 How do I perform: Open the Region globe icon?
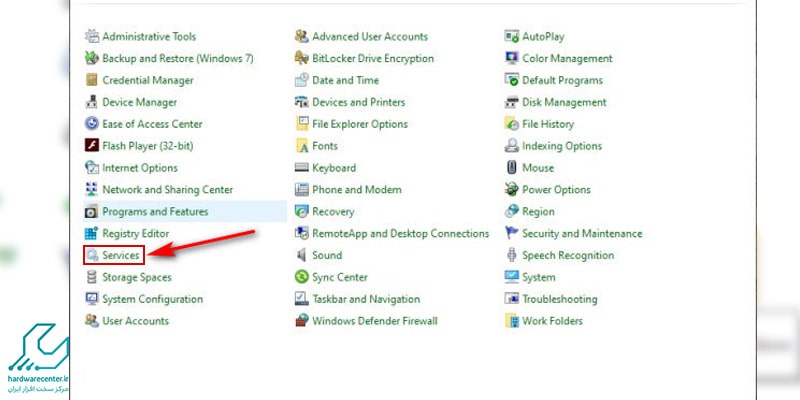[512, 212]
